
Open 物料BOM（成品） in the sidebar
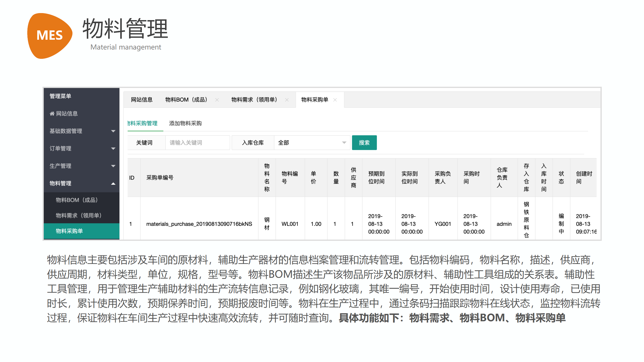(x=77, y=200)
